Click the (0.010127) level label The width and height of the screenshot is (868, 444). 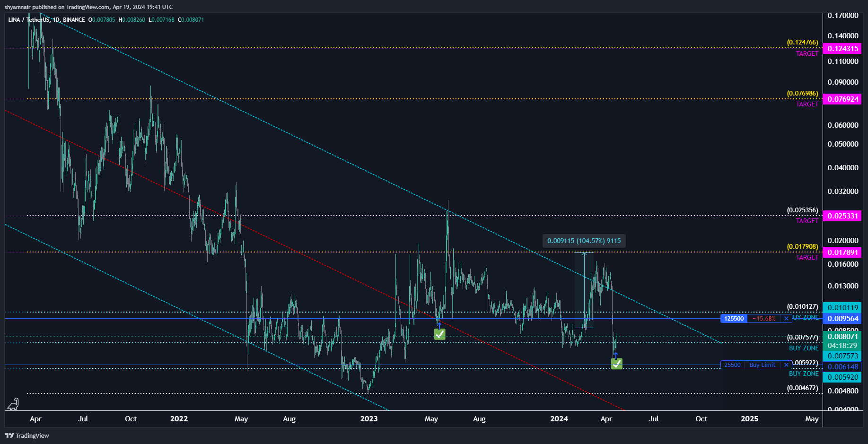[x=802, y=306]
